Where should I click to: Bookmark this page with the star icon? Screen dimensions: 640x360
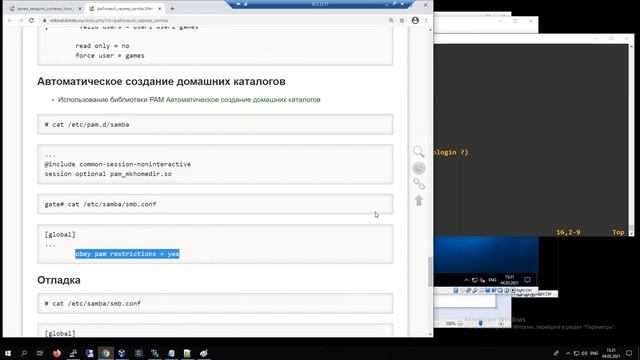point(402,20)
